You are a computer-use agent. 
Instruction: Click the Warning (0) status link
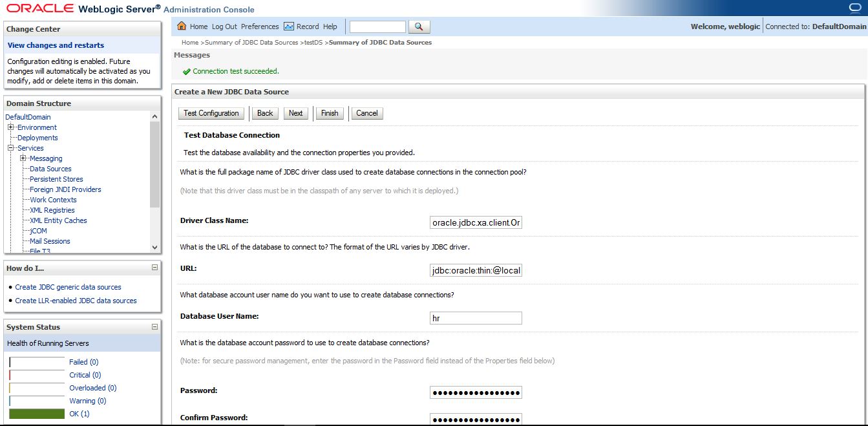[88, 401]
